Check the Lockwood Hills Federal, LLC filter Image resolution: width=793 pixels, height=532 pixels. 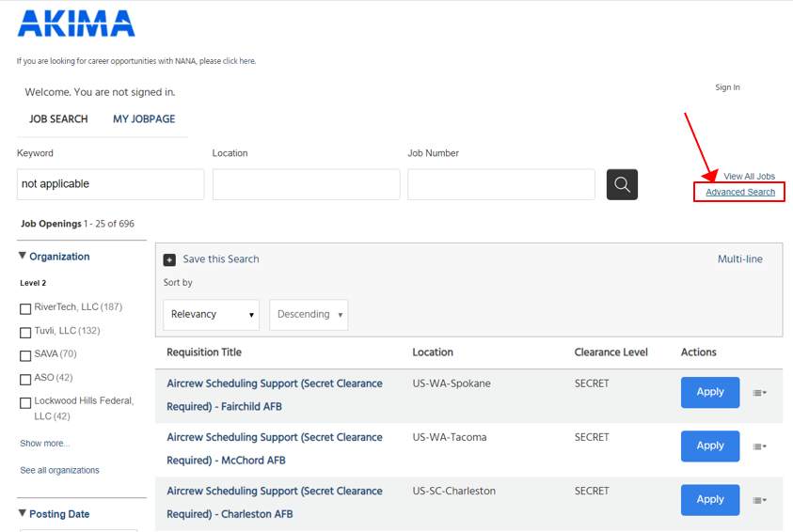pyautogui.click(x=25, y=402)
